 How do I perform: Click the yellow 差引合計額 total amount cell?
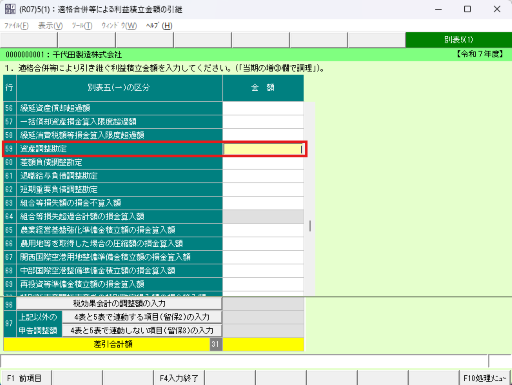(263, 344)
